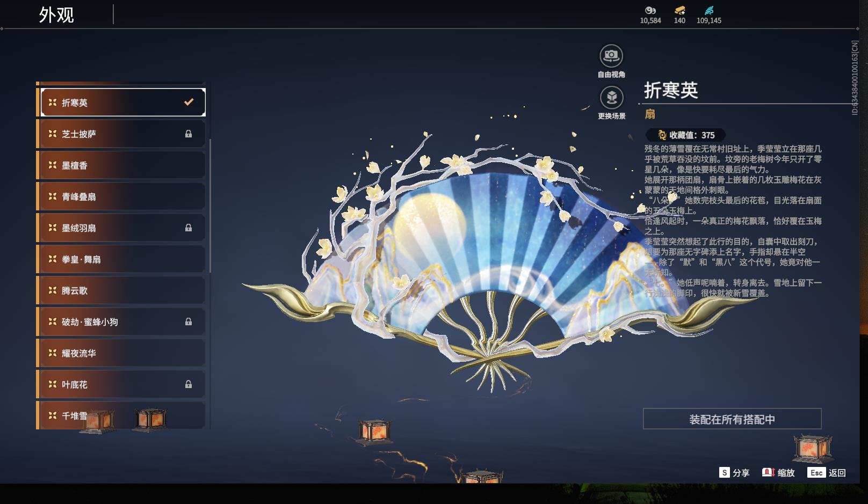
Task: Click the 140 ticket amount
Action: (679, 20)
